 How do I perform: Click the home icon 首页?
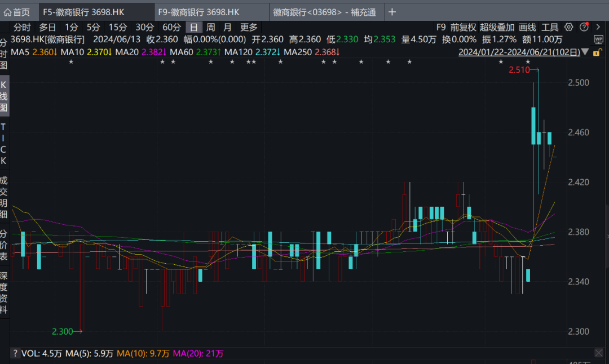(17, 12)
